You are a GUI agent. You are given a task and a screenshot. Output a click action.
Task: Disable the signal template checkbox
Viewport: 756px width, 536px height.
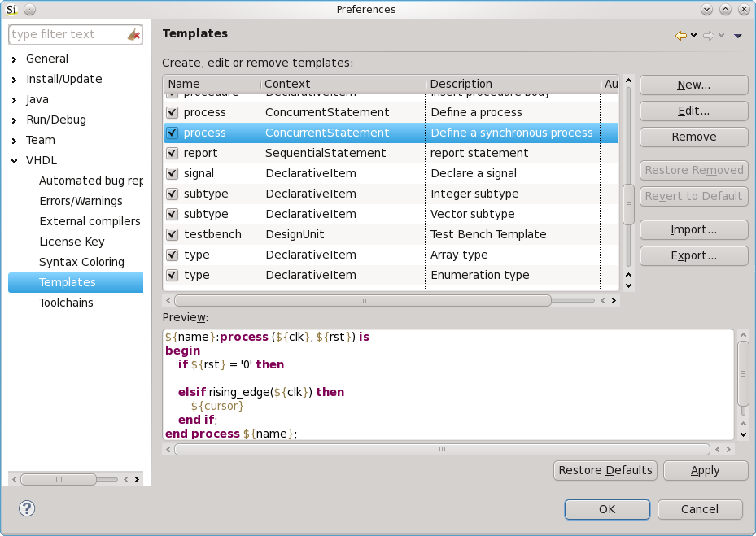pos(173,173)
